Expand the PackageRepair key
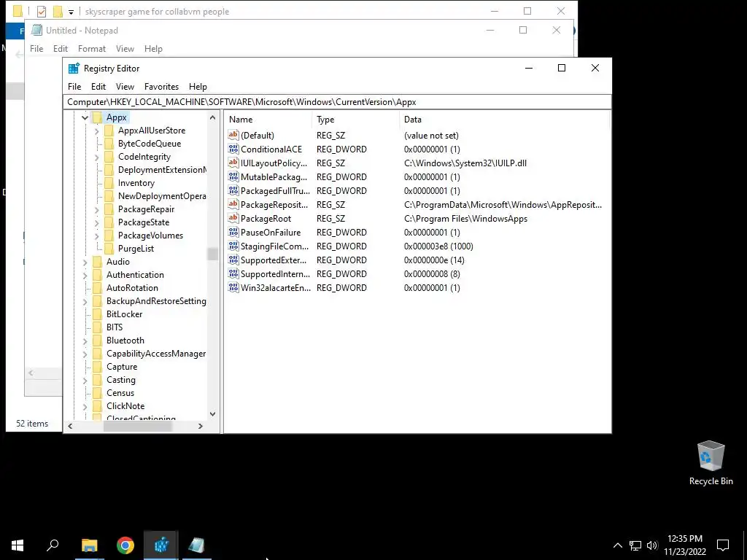The width and height of the screenshot is (747, 560). (97, 209)
